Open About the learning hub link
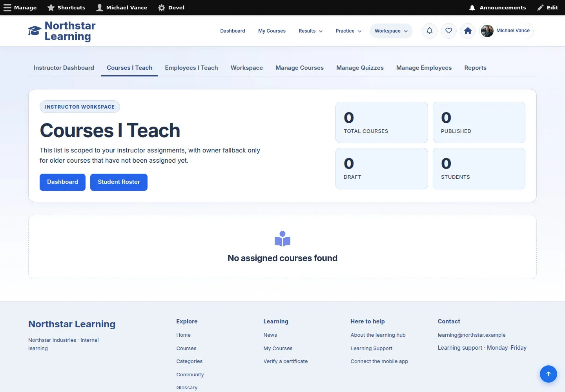The width and height of the screenshot is (565, 392). pyautogui.click(x=378, y=335)
